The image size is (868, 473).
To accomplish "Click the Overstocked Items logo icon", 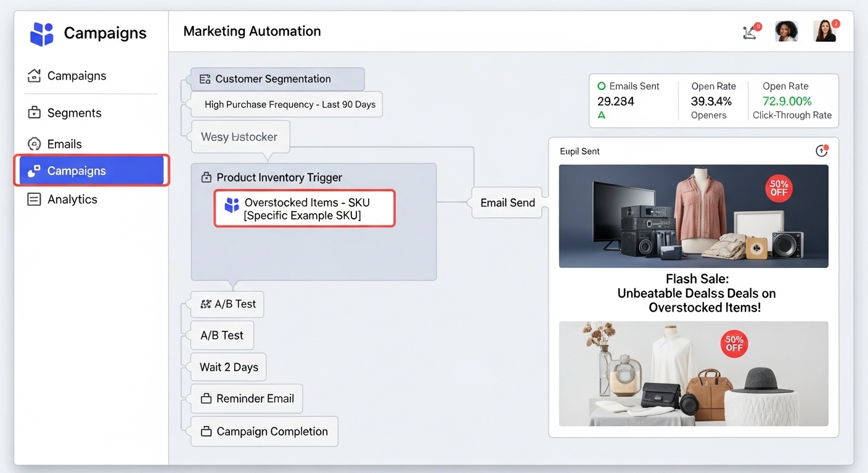I will 232,205.
